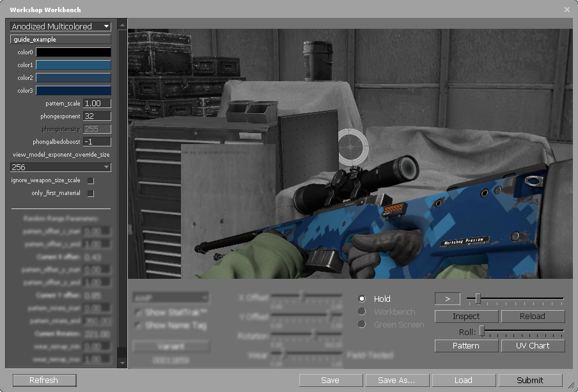The height and width of the screenshot is (392, 578).
Task: Click the Y Offset slider
Action: tap(306, 315)
